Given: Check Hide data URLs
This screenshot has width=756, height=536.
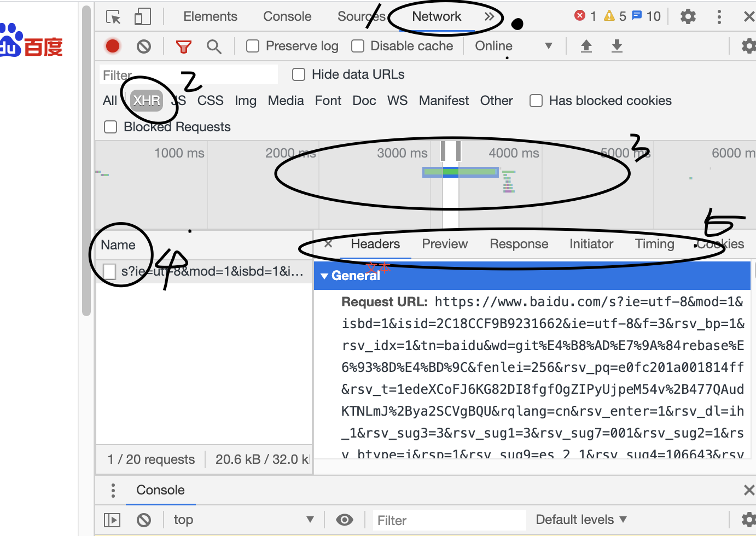Looking at the screenshot, I should (299, 74).
